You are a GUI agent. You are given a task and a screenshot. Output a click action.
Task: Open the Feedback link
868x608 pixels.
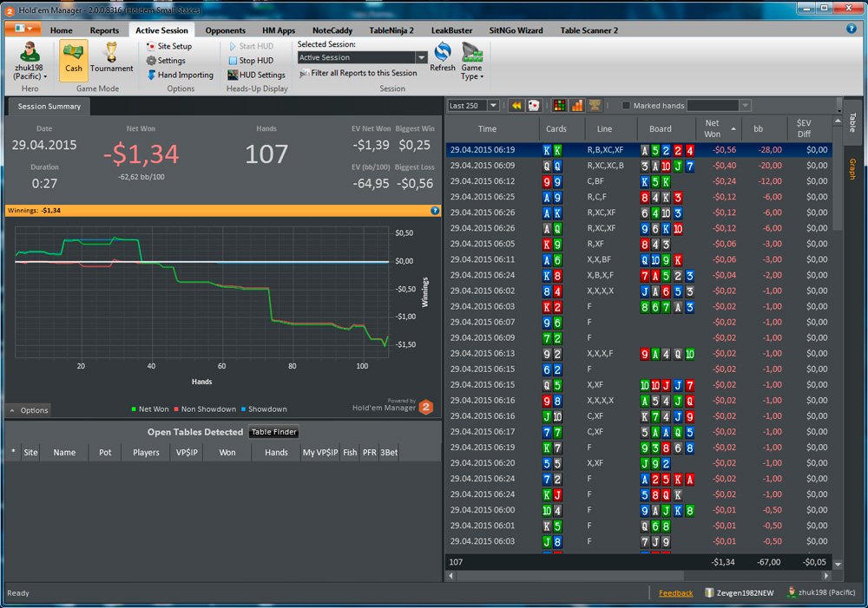point(675,593)
